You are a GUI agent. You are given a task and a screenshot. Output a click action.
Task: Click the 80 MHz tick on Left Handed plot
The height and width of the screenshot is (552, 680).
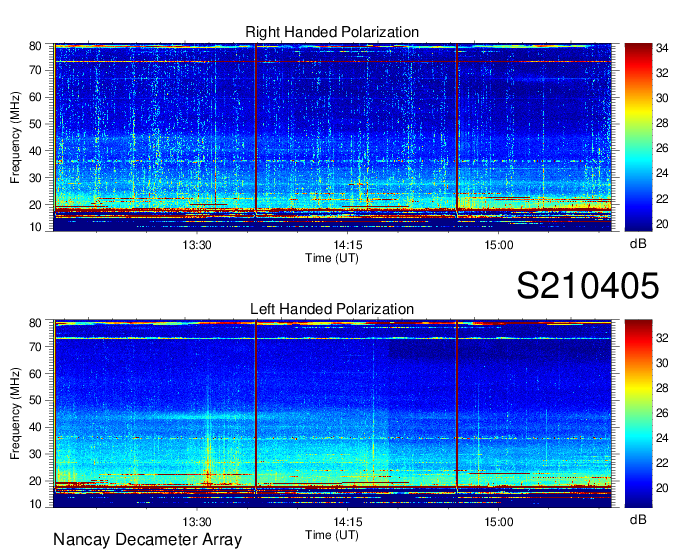tap(35, 323)
